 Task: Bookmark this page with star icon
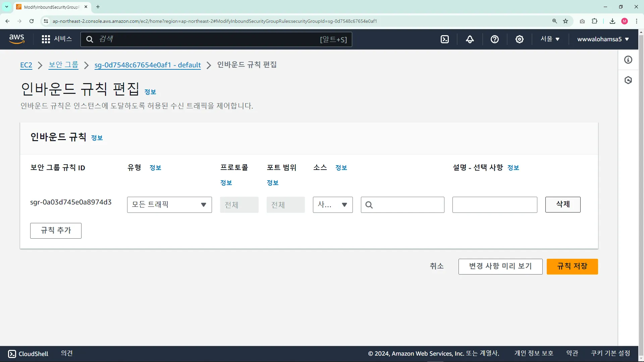[x=566, y=21]
